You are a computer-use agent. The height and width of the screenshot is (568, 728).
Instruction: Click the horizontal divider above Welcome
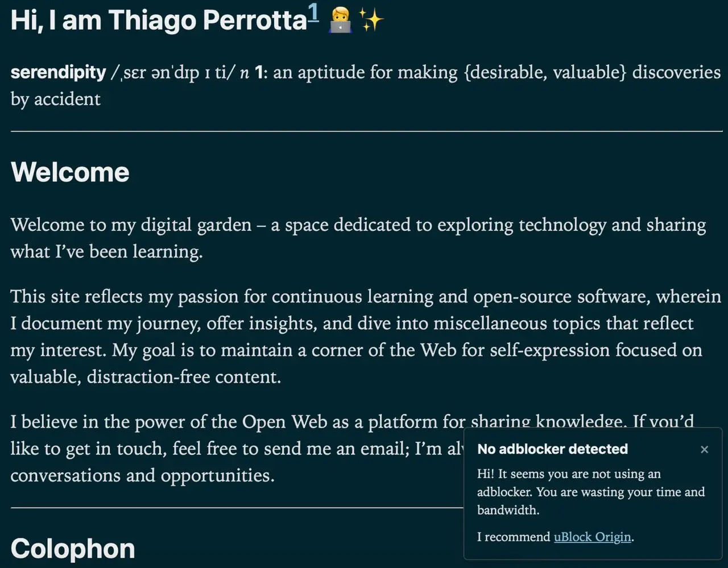click(367, 131)
